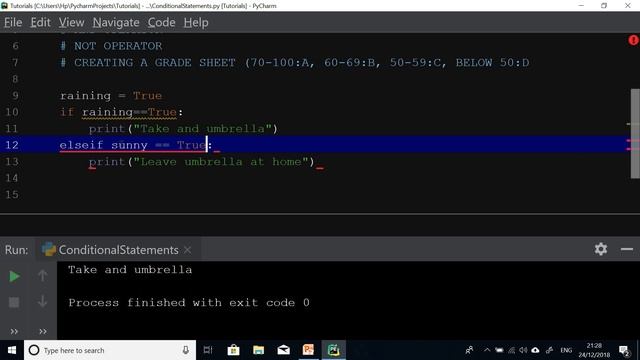Click the # NOT OPERATOR comment line
The image size is (640, 360).
tap(111, 46)
